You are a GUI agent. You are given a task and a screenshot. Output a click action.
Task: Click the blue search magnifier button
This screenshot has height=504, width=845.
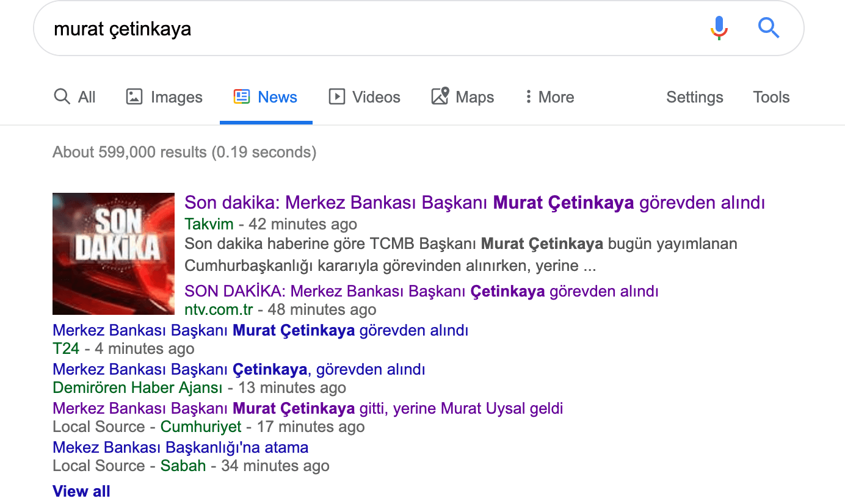769,28
